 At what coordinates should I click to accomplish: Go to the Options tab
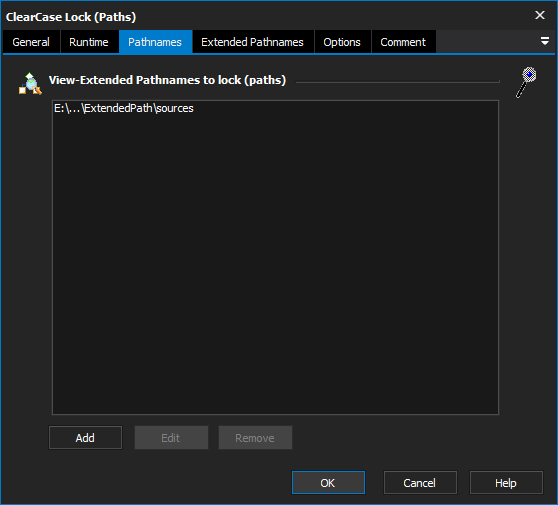(342, 42)
